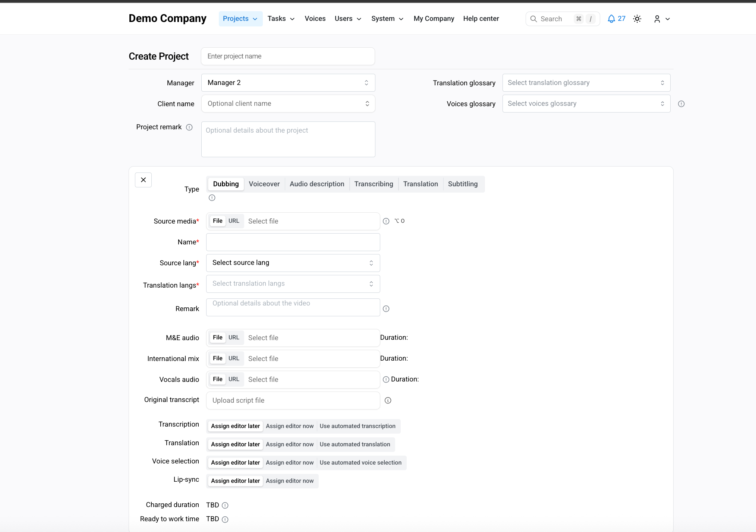Choose Assign editor now for Transcription
Viewport: 756px width, 532px height.
pyautogui.click(x=290, y=426)
